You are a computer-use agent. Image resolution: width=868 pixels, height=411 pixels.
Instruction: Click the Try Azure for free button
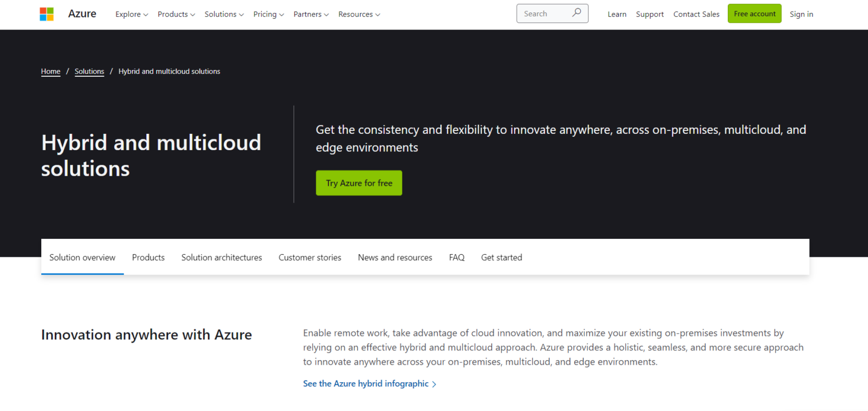(x=359, y=182)
